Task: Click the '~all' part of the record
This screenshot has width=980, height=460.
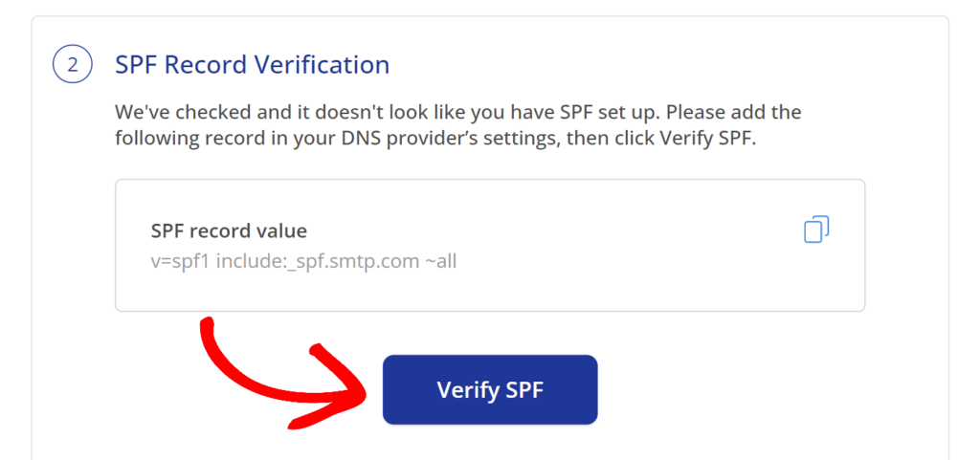Action: tap(440, 261)
